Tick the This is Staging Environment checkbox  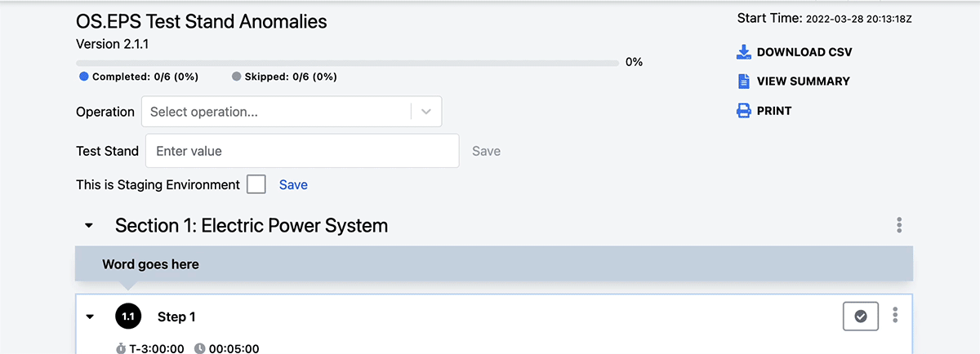point(256,184)
